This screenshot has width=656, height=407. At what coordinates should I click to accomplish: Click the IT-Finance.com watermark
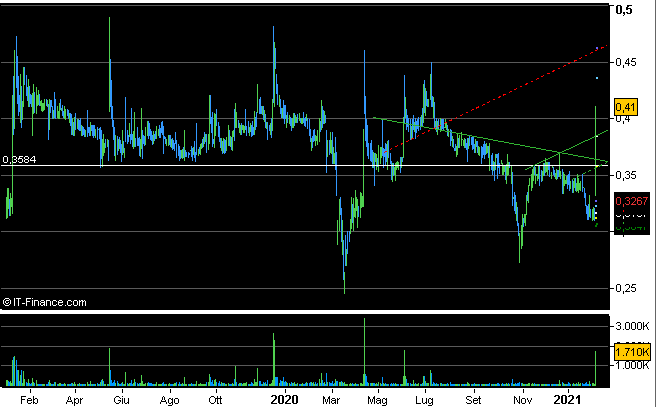(46, 301)
